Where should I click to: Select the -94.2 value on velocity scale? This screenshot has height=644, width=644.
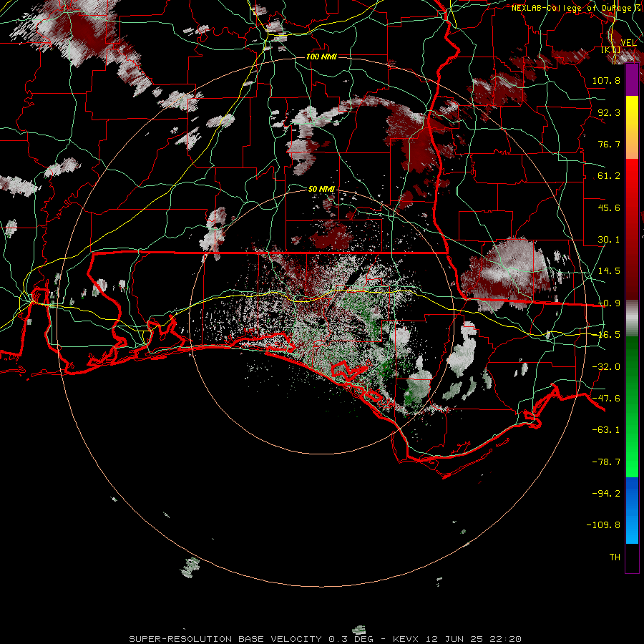coord(606,494)
